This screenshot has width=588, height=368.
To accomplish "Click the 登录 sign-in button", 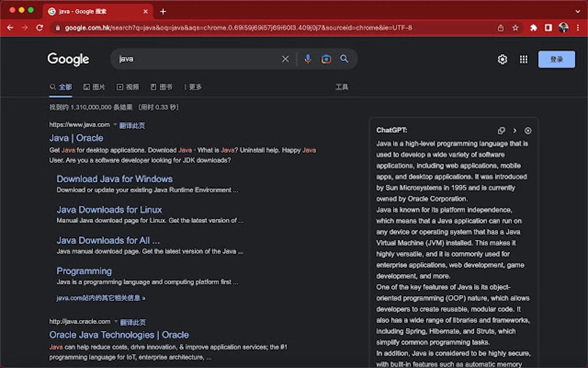I will click(556, 59).
